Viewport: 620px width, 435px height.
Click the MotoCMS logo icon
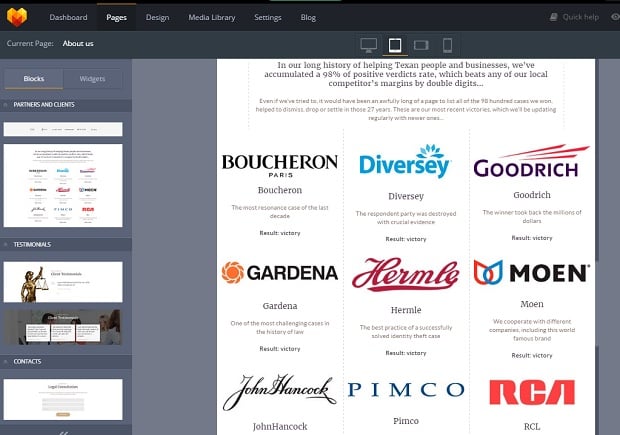pyautogui.click(x=17, y=17)
